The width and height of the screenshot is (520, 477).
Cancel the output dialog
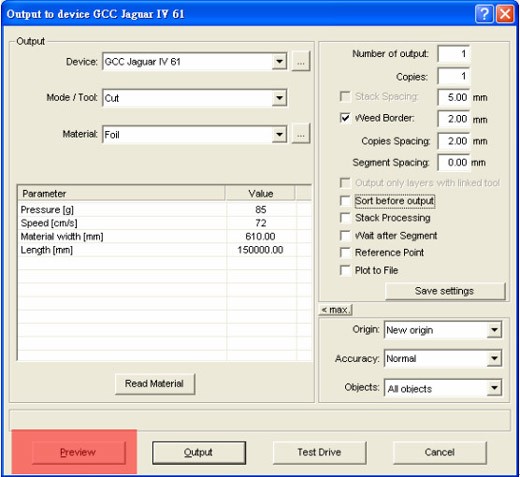coord(440,452)
